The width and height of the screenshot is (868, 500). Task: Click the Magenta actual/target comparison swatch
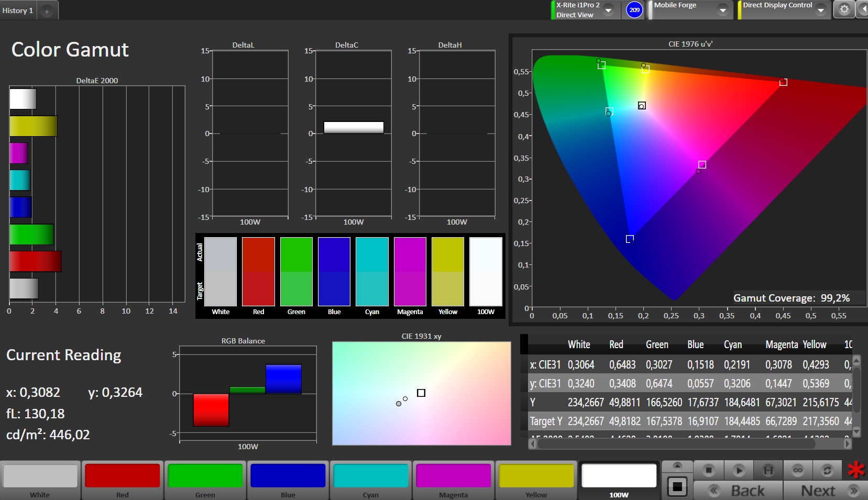click(x=410, y=271)
